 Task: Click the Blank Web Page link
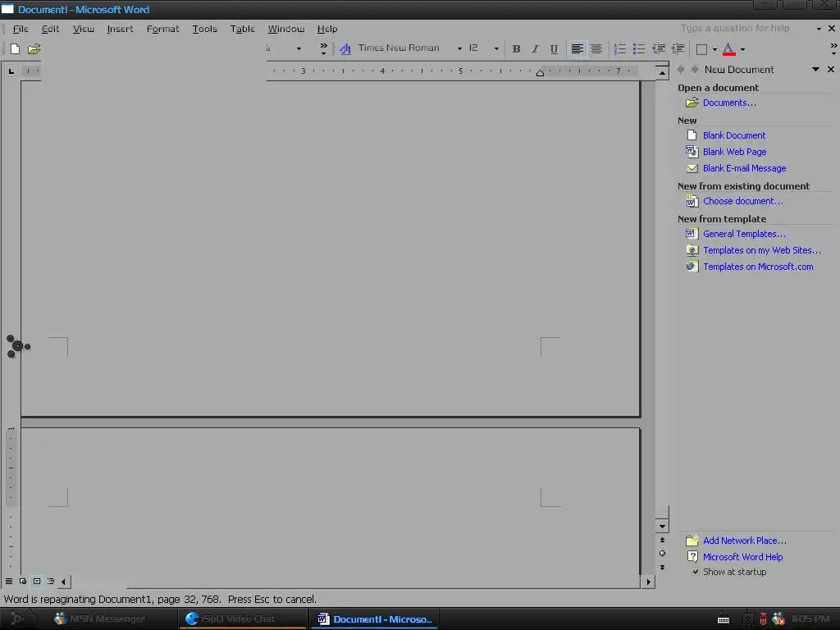click(734, 152)
